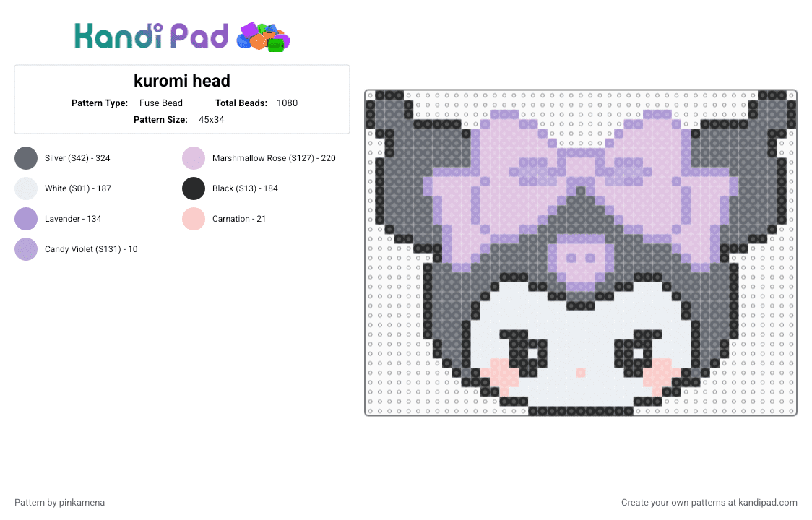Click the 'Carnation - 21' label
Viewport: 812px width, 520px height.
point(238,219)
